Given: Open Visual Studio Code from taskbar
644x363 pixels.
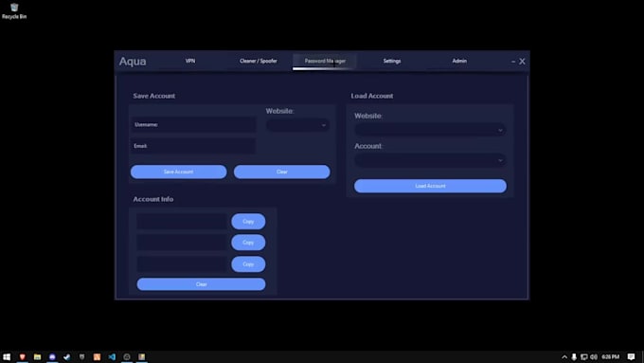Looking at the screenshot, I should (x=112, y=356).
